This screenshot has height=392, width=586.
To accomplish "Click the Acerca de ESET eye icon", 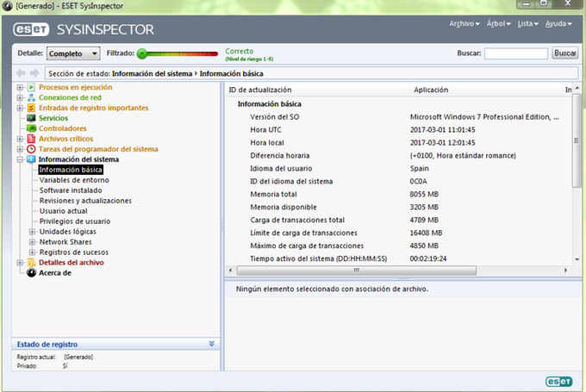I will 31,273.
